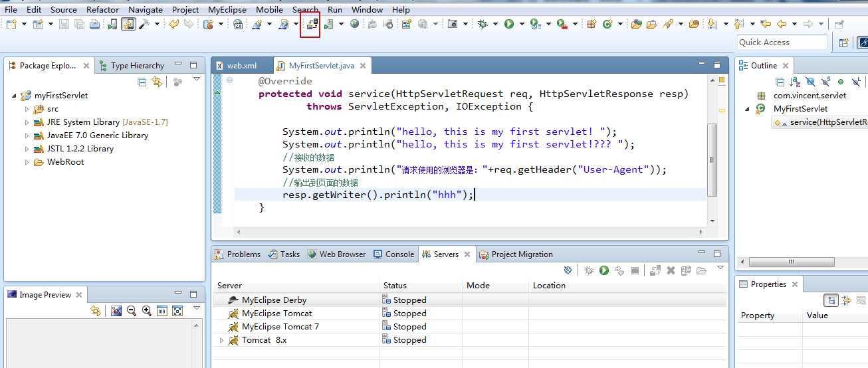Screen dimensions: 868x368
Task: Toggle Hide Static Members in Outline view
Action: tap(825, 82)
